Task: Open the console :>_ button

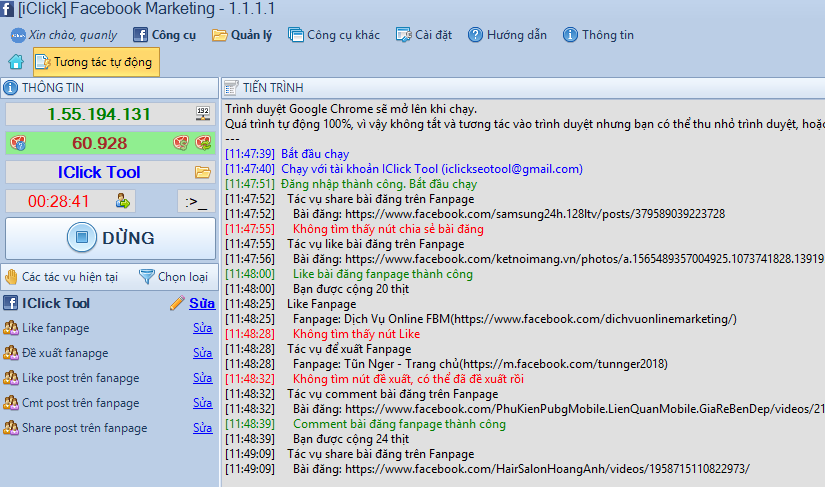Action: tap(196, 201)
